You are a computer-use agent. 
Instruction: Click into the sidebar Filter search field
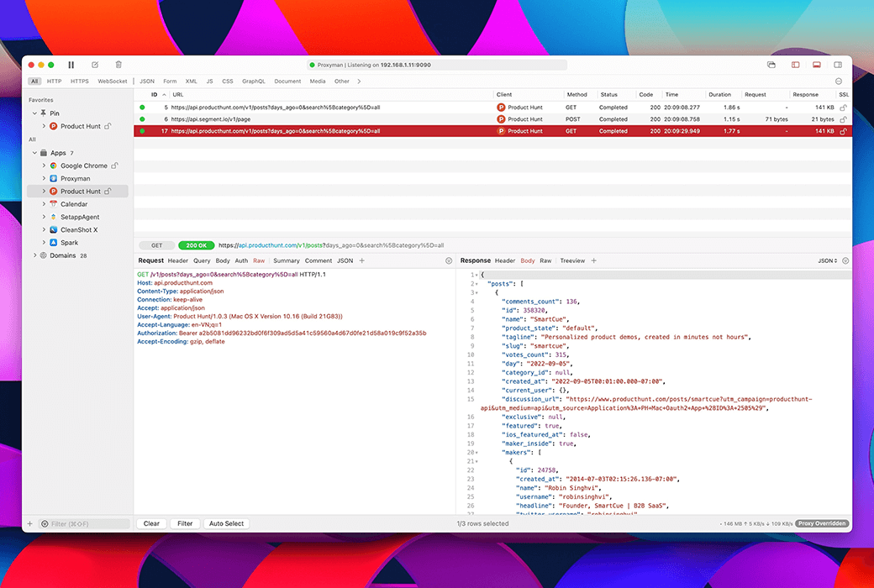(x=80, y=524)
